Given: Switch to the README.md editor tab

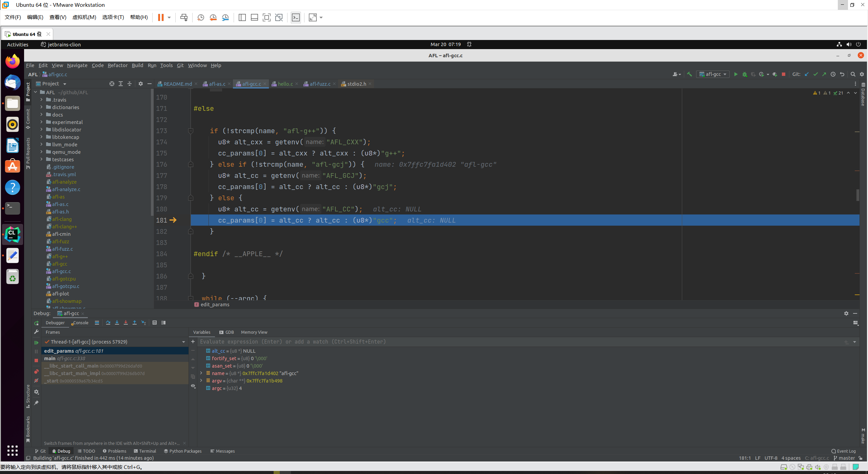Looking at the screenshot, I should tap(177, 84).
